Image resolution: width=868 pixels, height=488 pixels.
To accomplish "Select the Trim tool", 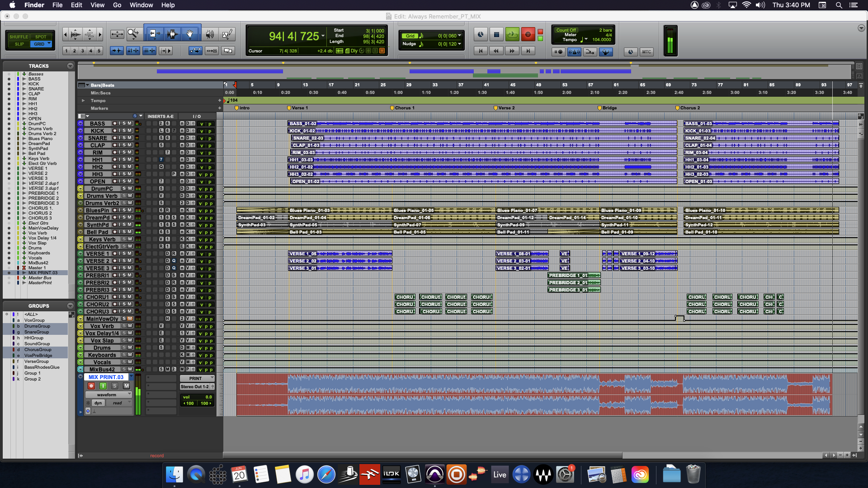I will coord(153,34).
